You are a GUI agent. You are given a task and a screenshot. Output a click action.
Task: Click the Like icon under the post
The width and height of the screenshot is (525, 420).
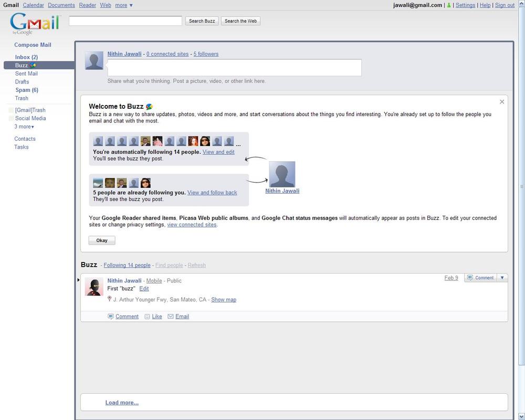click(x=147, y=317)
